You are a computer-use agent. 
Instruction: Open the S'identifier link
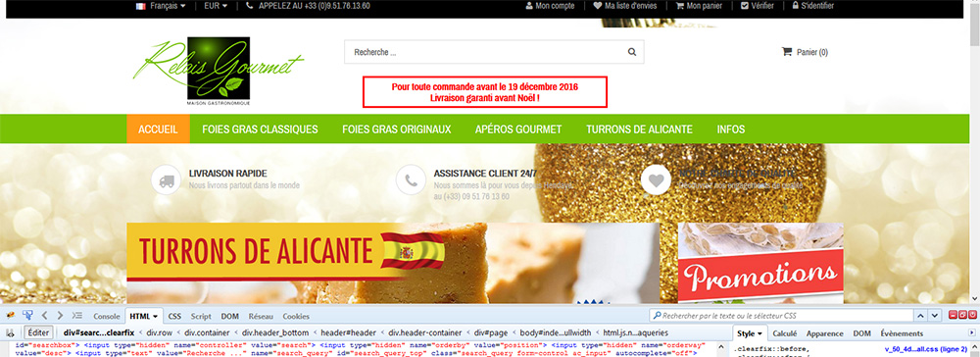(812, 6)
